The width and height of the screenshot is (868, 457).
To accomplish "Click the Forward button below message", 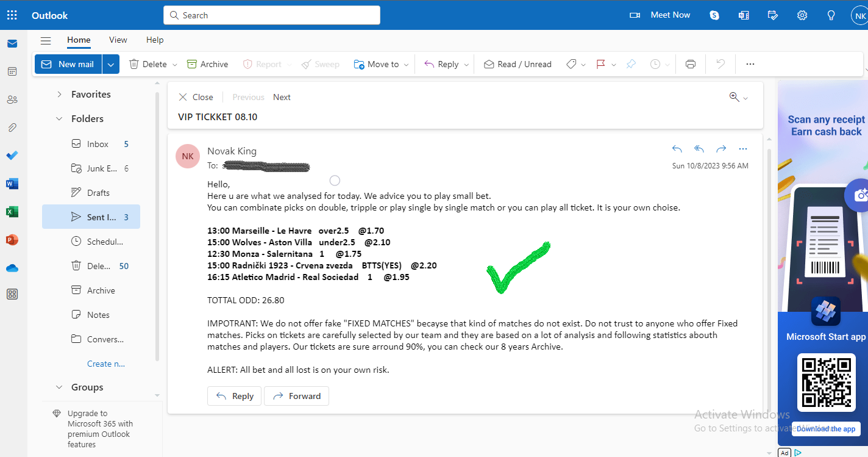I will tap(297, 396).
